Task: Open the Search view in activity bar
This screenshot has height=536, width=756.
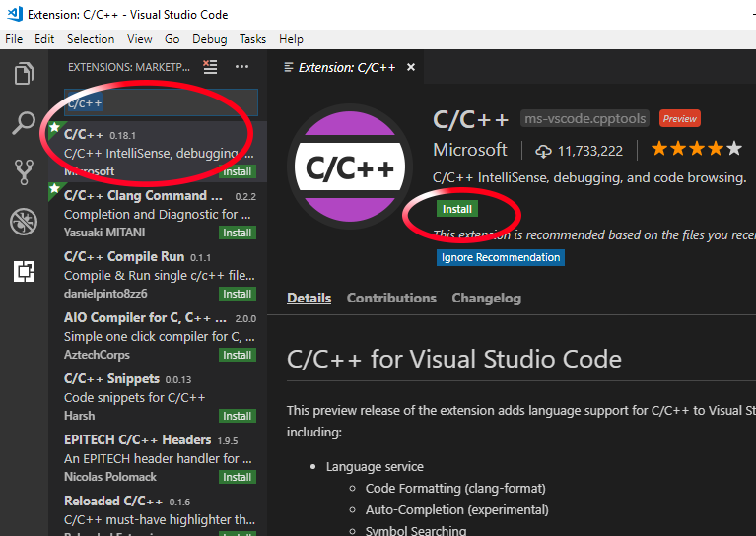Action: [x=24, y=122]
